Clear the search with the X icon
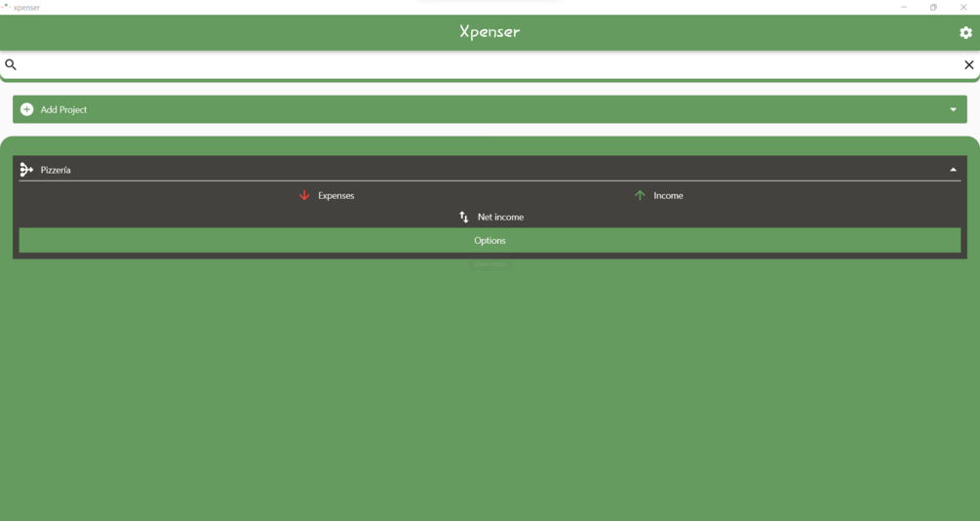This screenshot has height=521, width=980. pyautogui.click(x=968, y=64)
